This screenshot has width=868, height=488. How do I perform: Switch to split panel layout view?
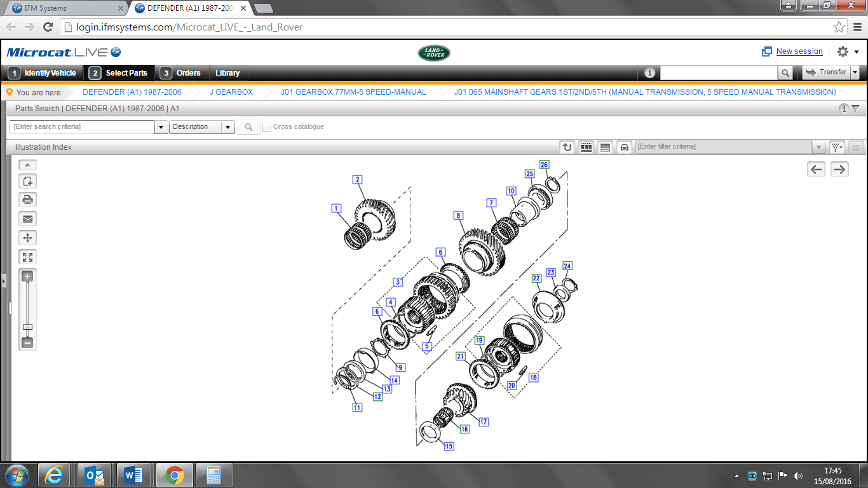(x=605, y=147)
